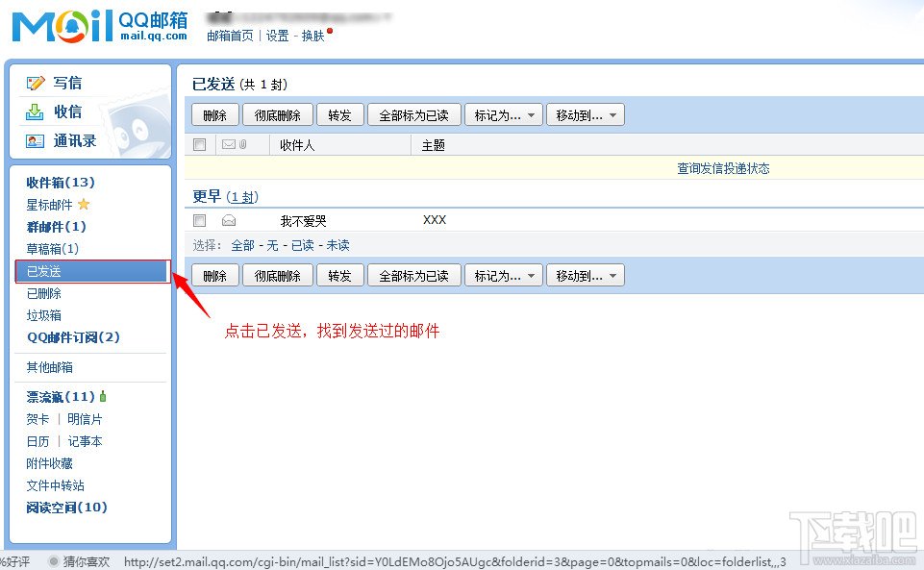Check the select-all checkbox in the header row

click(x=198, y=144)
